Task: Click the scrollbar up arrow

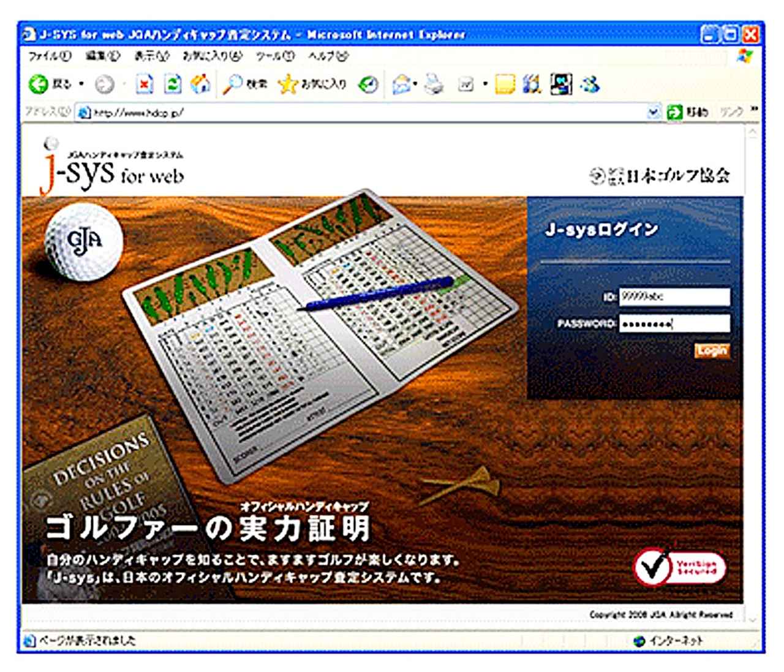Action: point(752,132)
